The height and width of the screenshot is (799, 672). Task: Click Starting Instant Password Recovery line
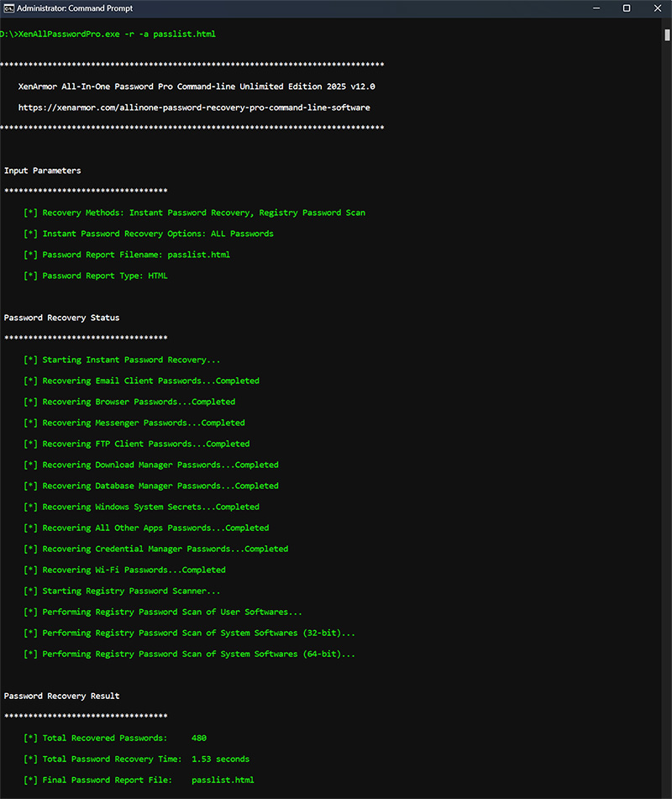pos(122,360)
